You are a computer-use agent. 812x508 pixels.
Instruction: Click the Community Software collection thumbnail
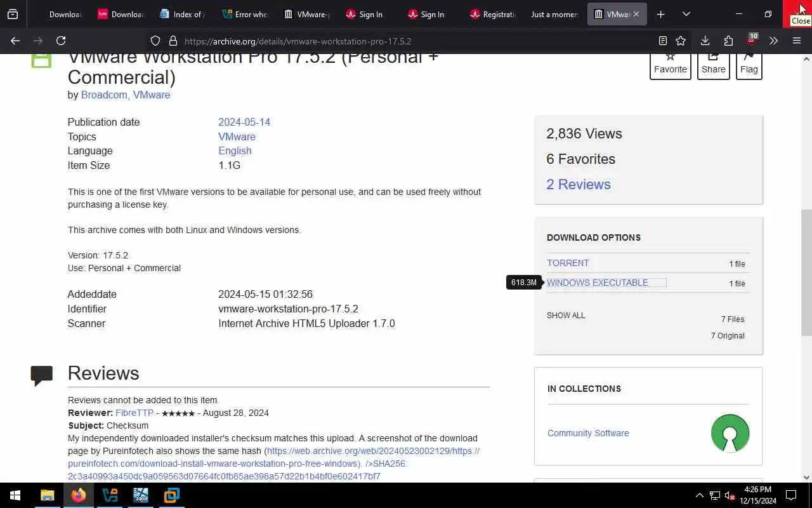(x=730, y=433)
